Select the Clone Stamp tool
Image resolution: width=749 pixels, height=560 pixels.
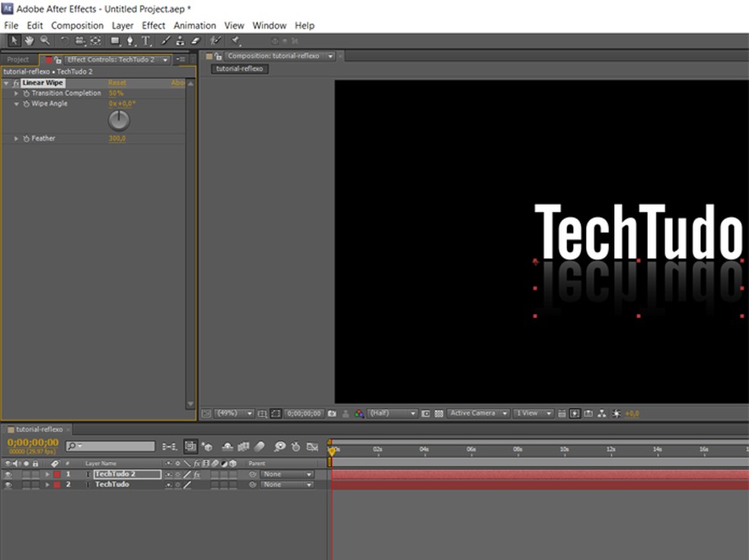pos(181,40)
